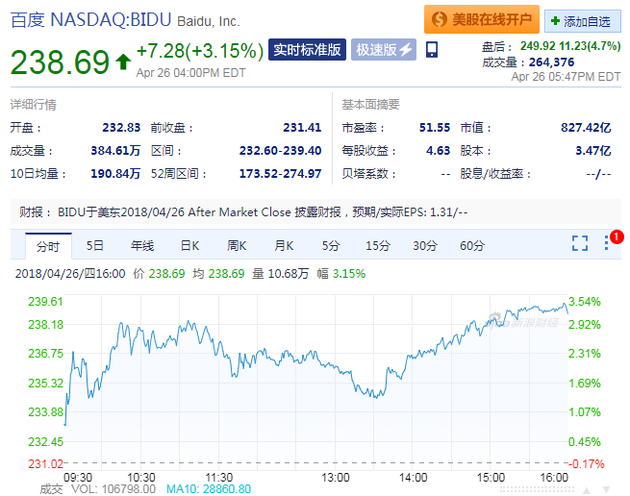Image resolution: width=630 pixels, height=496 pixels.
Task: Click market cap 827.42亿
Action: (x=586, y=127)
